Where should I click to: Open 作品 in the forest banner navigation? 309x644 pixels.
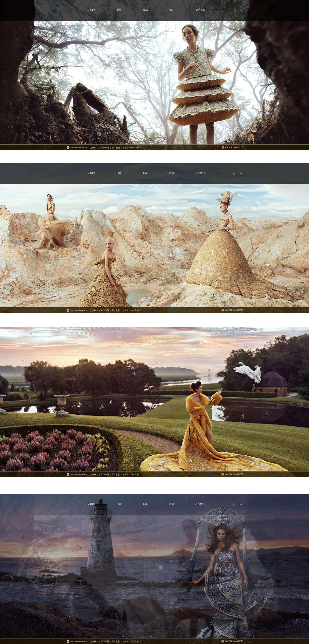click(145, 10)
